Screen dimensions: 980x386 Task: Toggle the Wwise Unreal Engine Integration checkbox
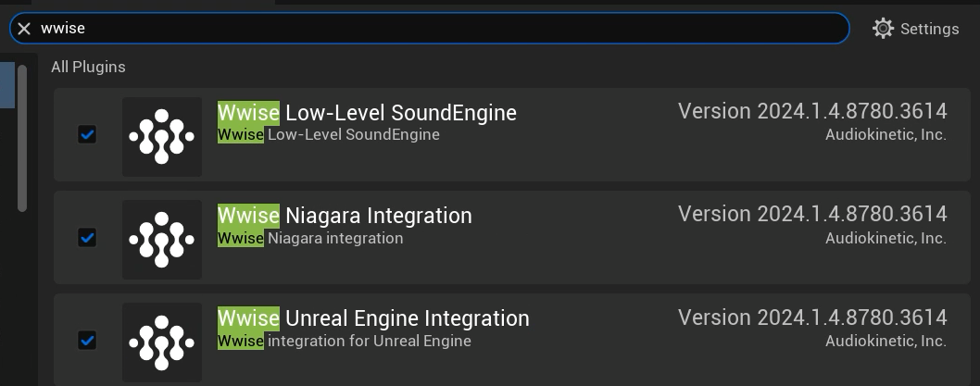87,341
